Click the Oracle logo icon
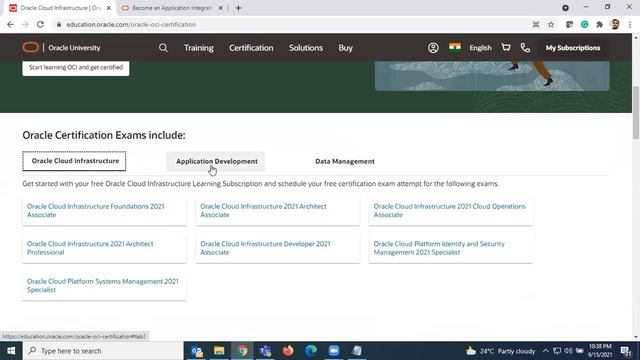Image resolution: width=640 pixels, height=360 pixels. (31, 47)
